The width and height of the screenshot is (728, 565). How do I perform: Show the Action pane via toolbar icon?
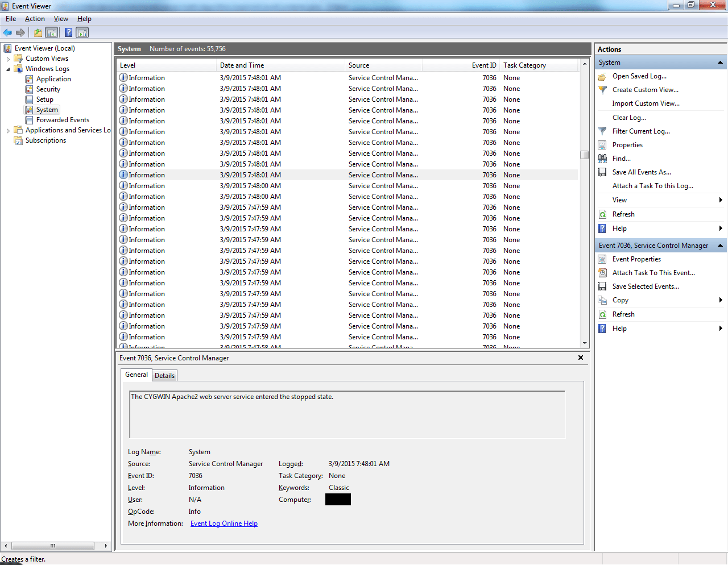point(82,32)
